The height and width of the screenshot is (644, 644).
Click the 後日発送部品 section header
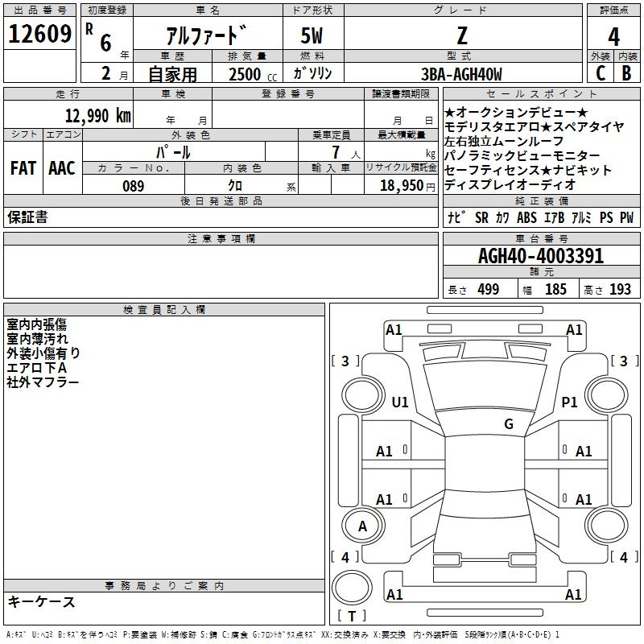221,200
